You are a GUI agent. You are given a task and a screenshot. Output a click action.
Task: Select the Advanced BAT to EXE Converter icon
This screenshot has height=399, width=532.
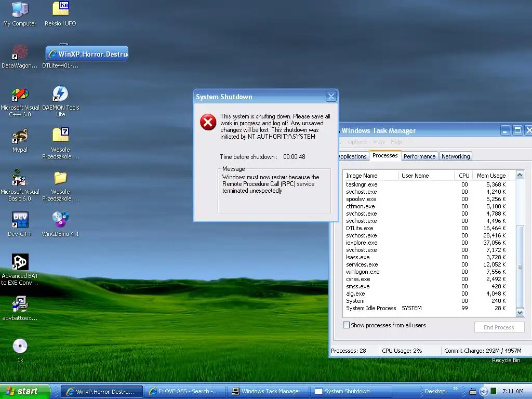pyautogui.click(x=20, y=262)
